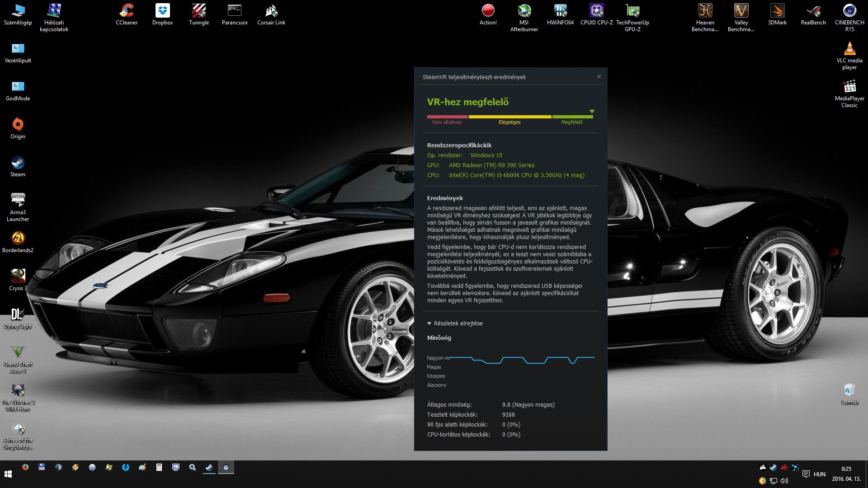Screen dimensions: 868x488
Task: Click the Steam taskbar button
Action: pos(209,467)
